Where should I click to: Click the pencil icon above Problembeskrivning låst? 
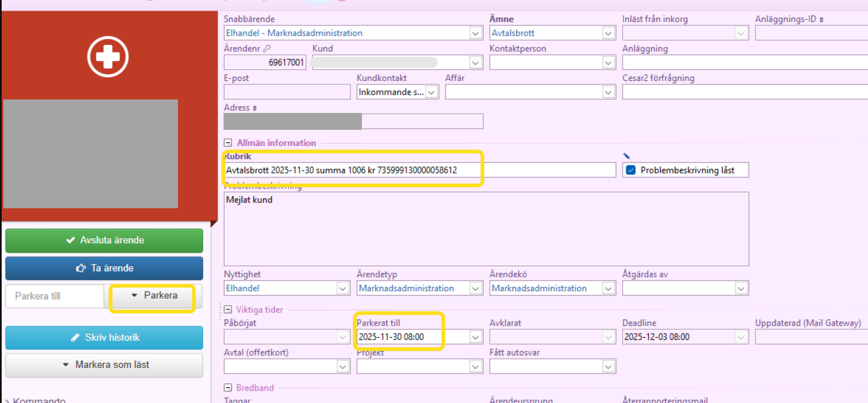626,156
